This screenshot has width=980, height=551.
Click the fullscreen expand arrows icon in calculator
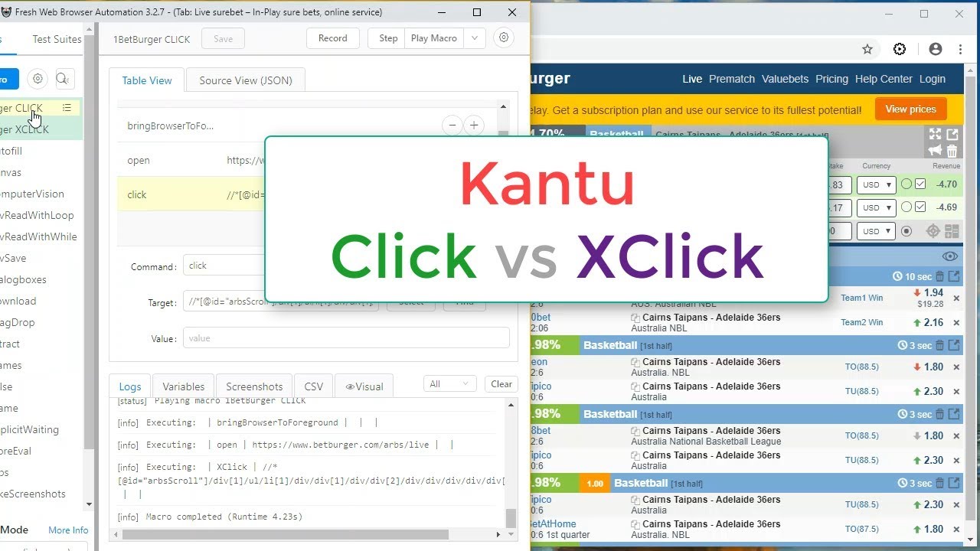[935, 134]
